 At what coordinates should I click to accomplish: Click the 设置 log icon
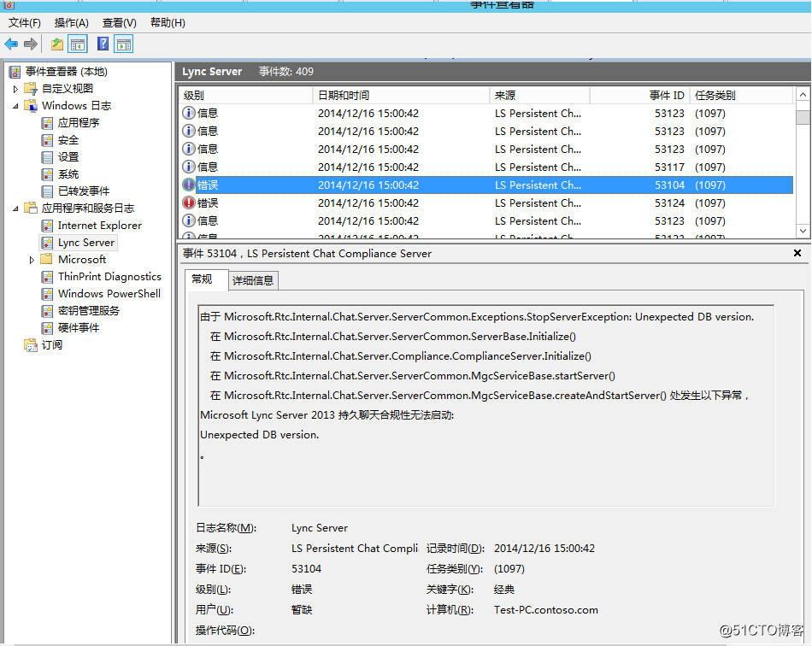[47, 157]
